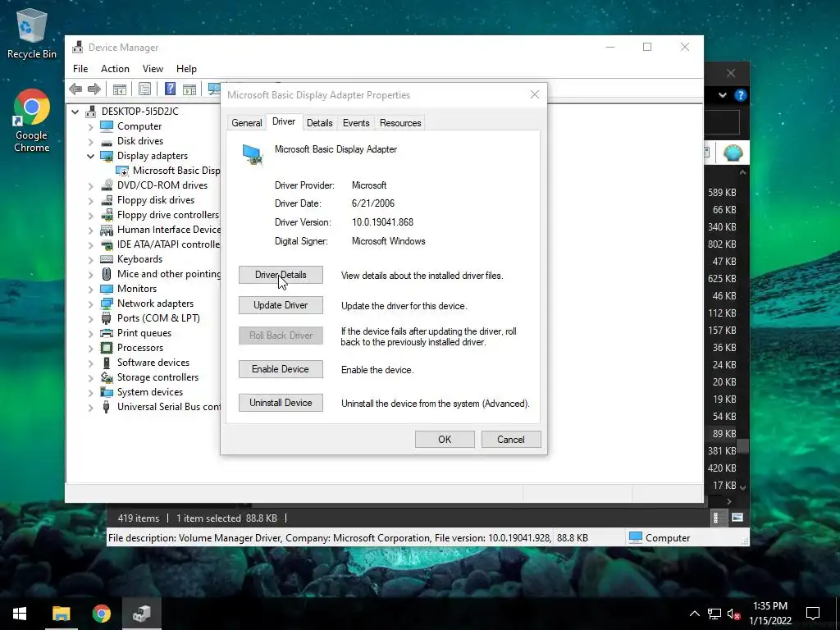Image resolution: width=840 pixels, height=630 pixels.
Task: Click File Explorer vertical scrollbar thumb
Action: coord(742,446)
